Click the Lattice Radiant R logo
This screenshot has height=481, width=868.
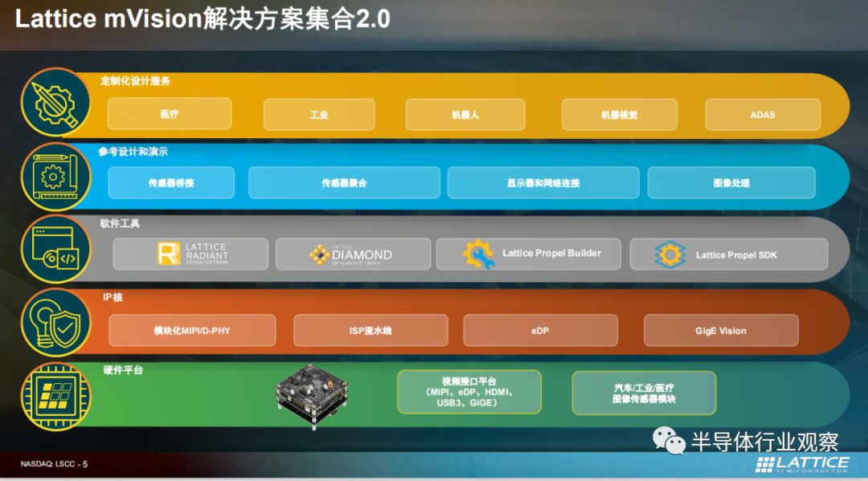click(168, 254)
